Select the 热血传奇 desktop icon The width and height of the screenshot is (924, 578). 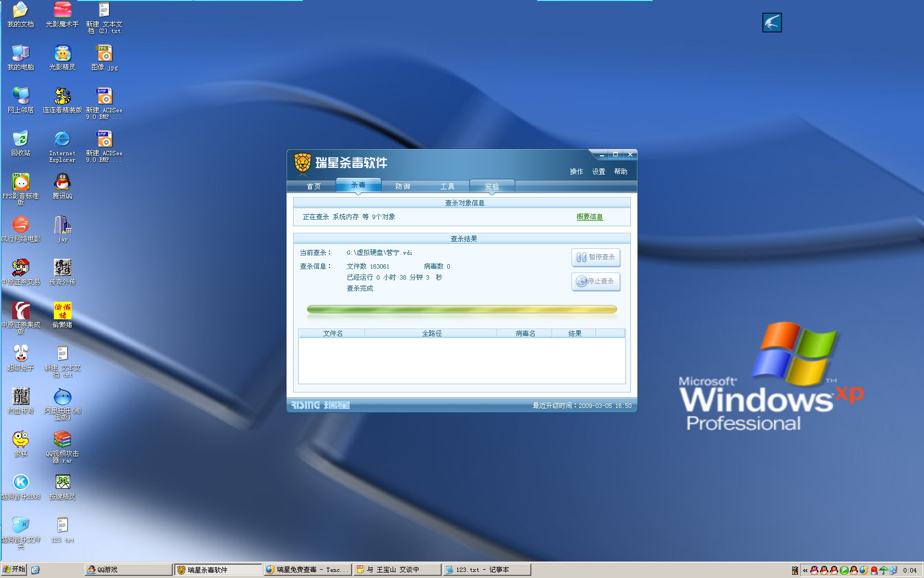pyautogui.click(x=20, y=401)
